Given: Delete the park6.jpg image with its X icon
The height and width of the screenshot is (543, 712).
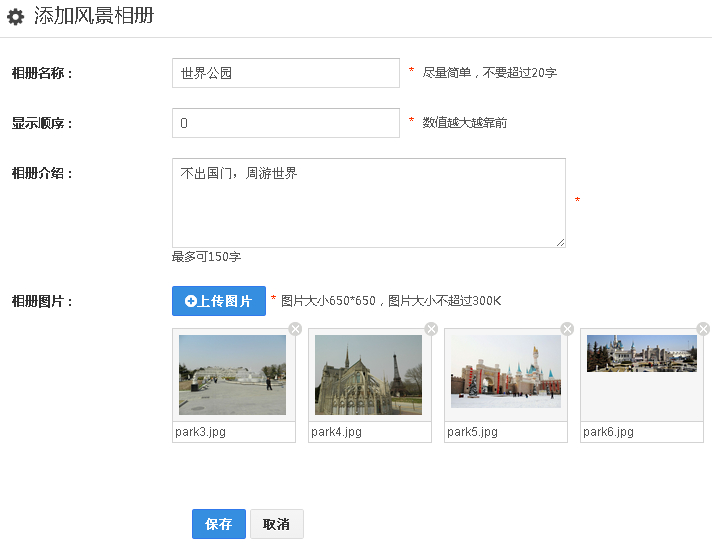Looking at the screenshot, I should [x=703, y=329].
